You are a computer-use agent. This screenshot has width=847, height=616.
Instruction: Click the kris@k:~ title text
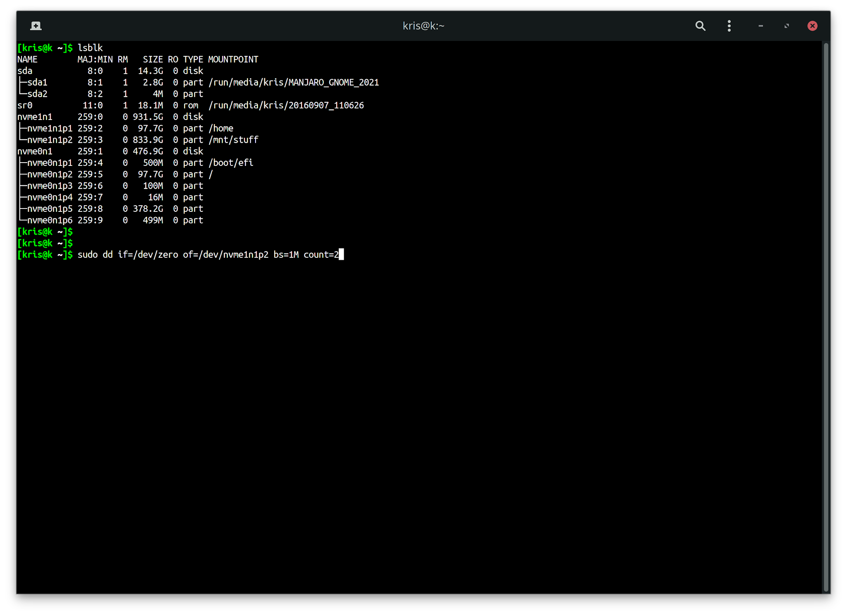(x=423, y=26)
